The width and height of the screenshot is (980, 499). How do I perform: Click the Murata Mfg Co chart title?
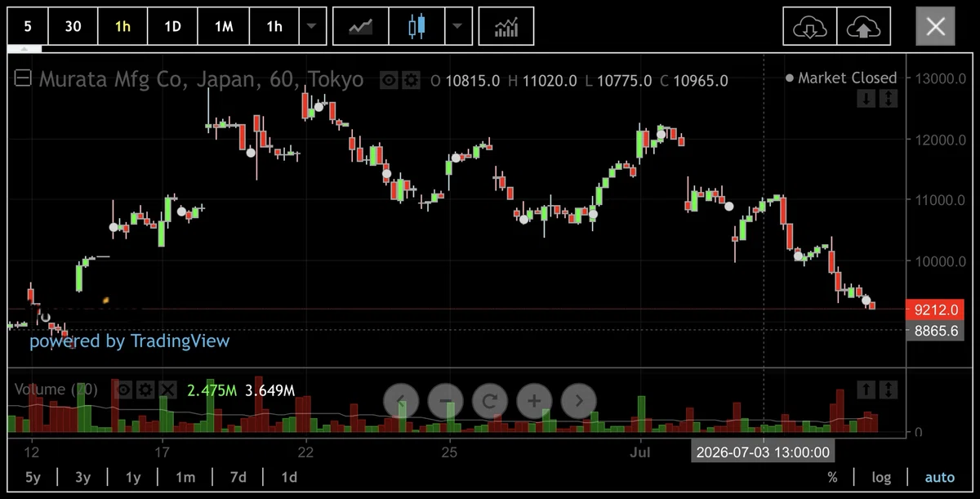click(201, 79)
